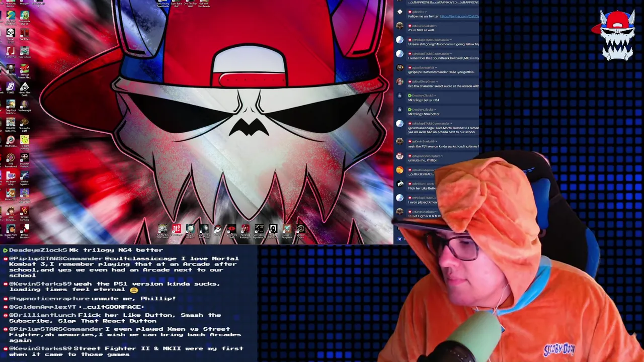The image size is (644, 362).
Task: Expand chevron beside hypnoticenrapture username in chat
Action: (442, 156)
